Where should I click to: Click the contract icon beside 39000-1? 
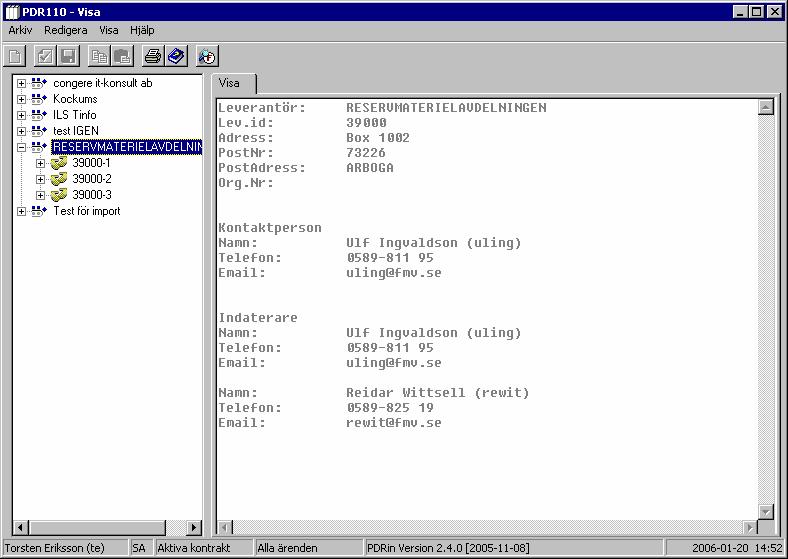[59, 163]
